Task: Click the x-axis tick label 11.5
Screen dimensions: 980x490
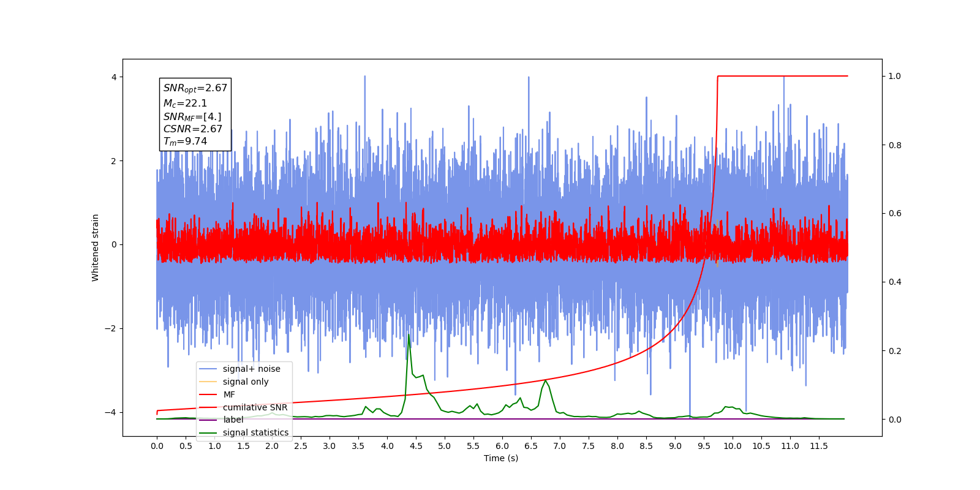Action: (x=819, y=446)
